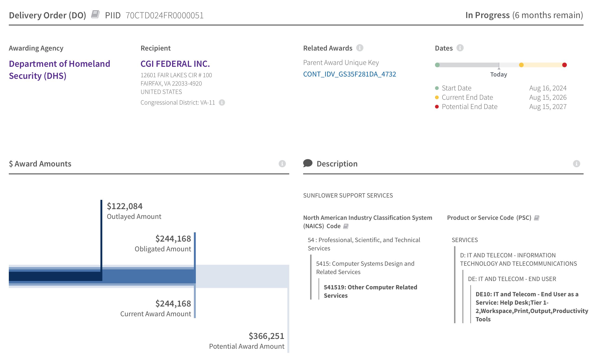Open glossary icon beside PSC heading
Viewport: 591px width, 364px height.
pyautogui.click(x=536, y=218)
